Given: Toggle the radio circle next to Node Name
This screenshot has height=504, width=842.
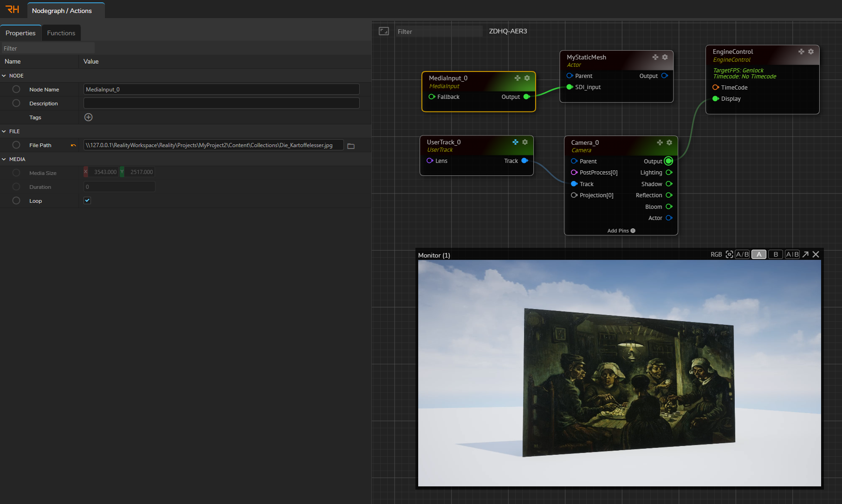Looking at the screenshot, I should click(16, 89).
